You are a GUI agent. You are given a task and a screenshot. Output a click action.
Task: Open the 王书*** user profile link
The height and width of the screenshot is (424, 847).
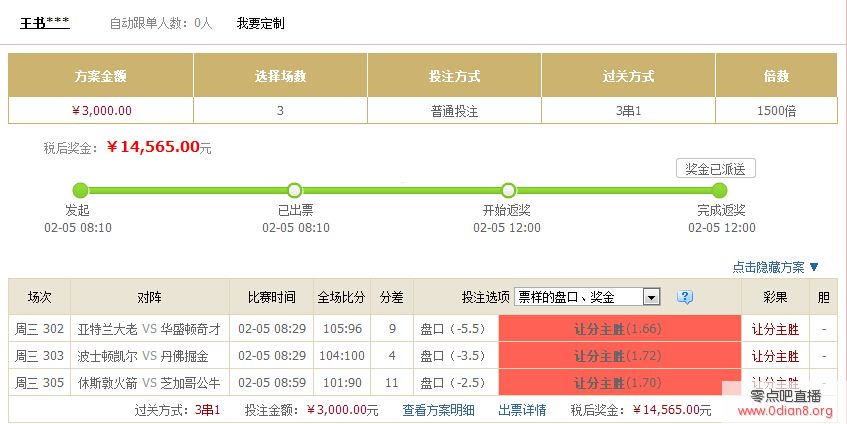[45, 23]
